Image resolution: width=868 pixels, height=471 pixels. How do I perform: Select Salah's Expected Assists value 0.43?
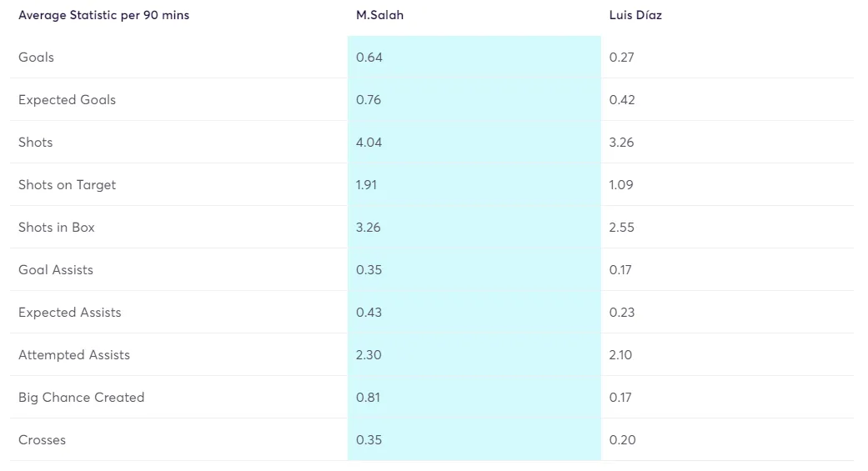tap(369, 313)
